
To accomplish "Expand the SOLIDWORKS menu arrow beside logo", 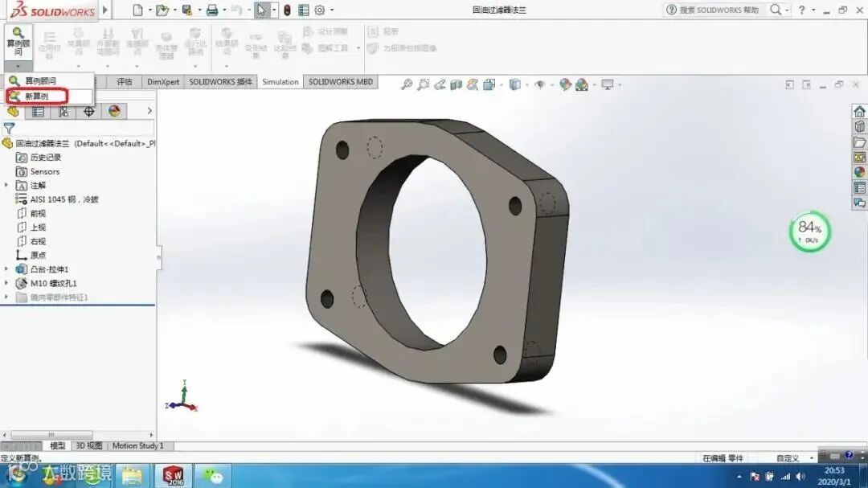I will [104, 10].
